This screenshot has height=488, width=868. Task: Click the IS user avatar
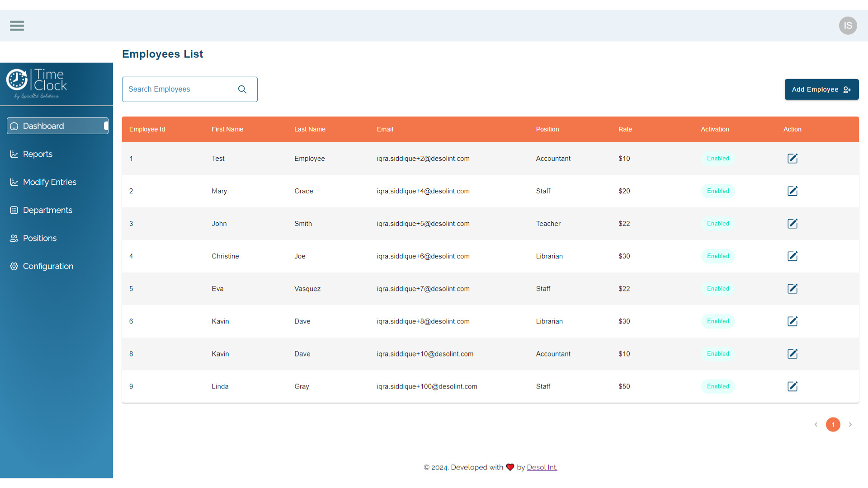[x=848, y=26]
